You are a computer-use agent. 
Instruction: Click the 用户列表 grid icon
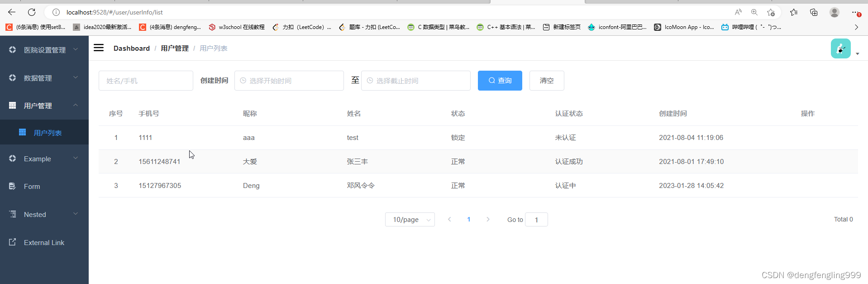22,132
